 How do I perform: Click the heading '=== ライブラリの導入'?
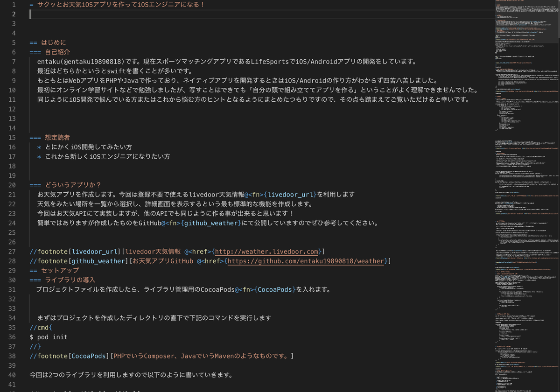(x=63, y=280)
